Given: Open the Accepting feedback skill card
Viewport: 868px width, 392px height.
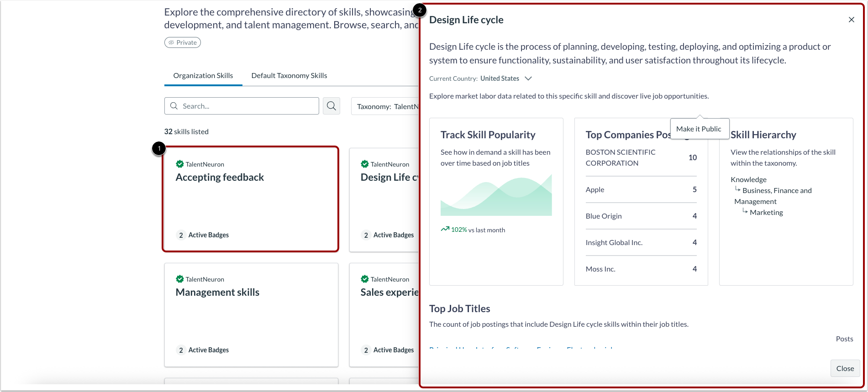Looking at the screenshot, I should (251, 199).
